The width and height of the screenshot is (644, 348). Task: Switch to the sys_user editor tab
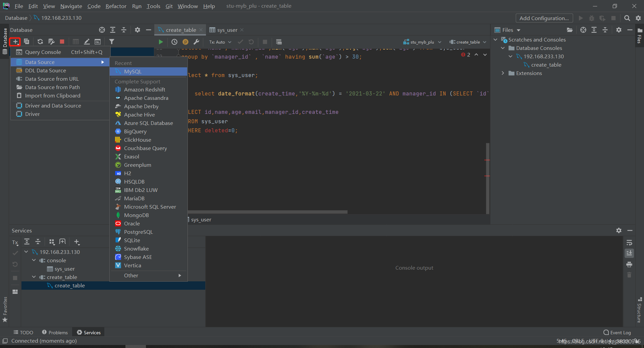227,30
